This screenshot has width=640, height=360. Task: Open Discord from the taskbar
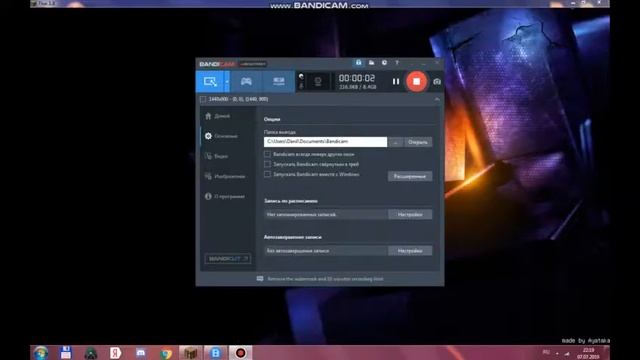coord(141,353)
